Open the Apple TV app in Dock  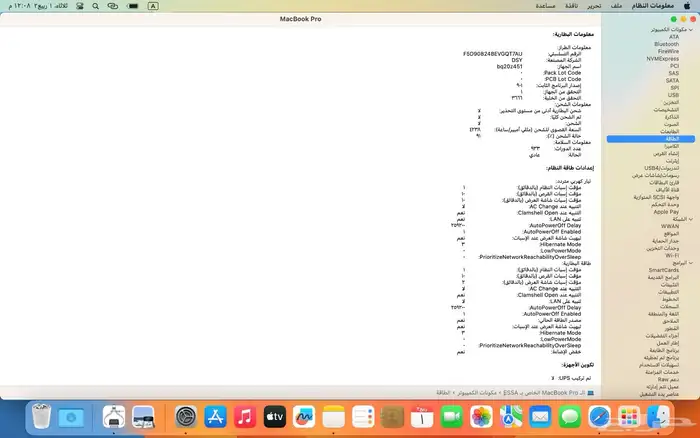[x=275, y=415]
